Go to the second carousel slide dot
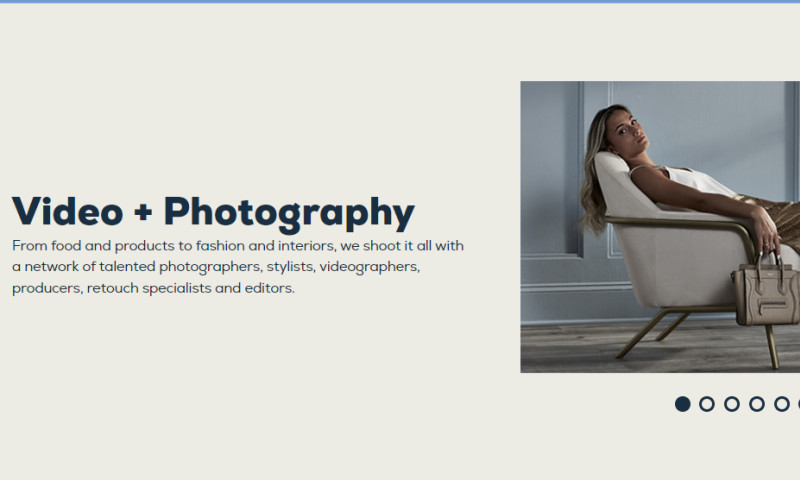The width and height of the screenshot is (800, 480). point(707,404)
